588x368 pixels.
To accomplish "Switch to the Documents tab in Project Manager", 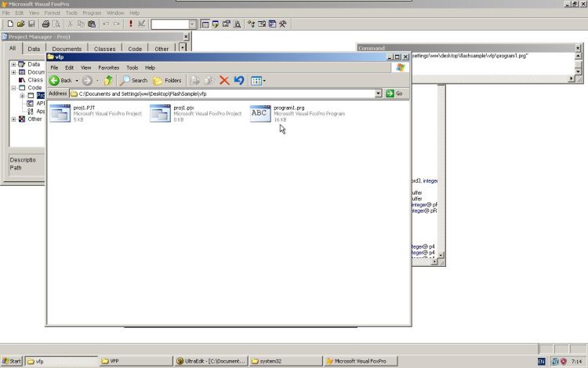I will tap(67, 49).
